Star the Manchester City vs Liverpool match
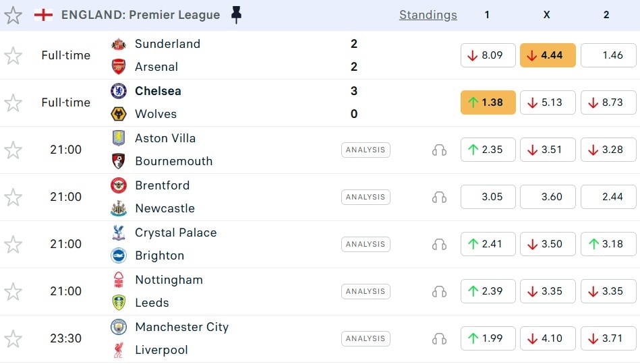640x364 pixels. (x=13, y=338)
